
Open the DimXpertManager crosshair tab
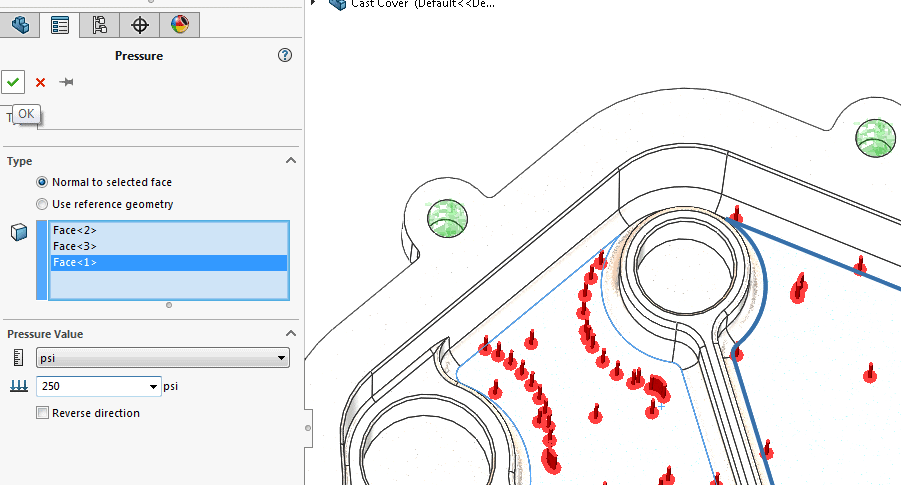pos(140,24)
